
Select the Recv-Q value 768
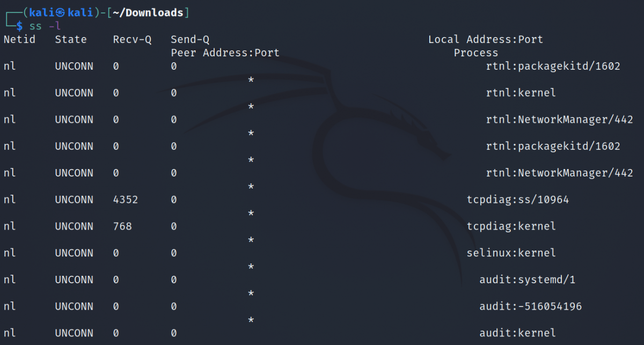pos(122,226)
